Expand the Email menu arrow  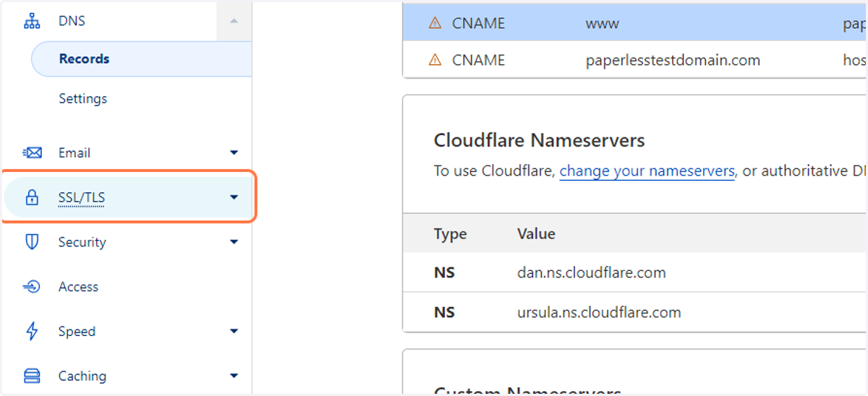[x=234, y=152]
